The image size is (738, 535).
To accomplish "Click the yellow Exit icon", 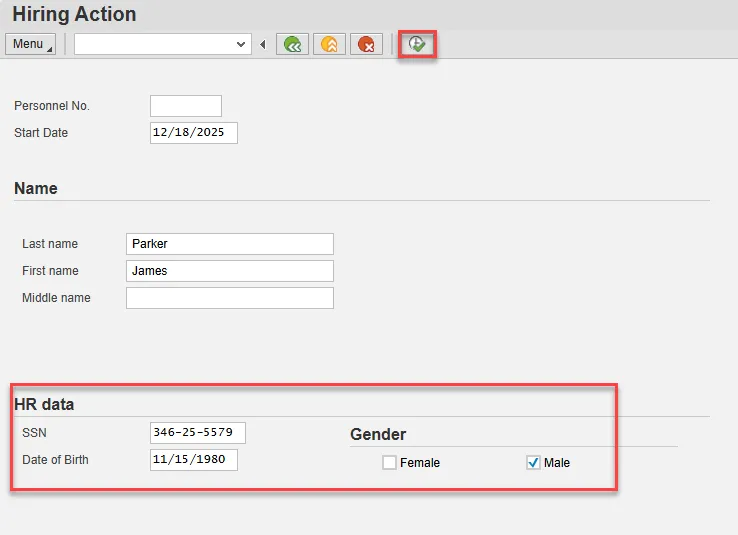I will pyautogui.click(x=329, y=44).
